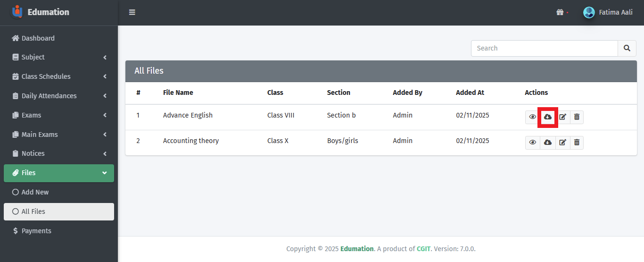The image size is (644, 262).
Task: Click into the Search input field
Action: point(544,48)
